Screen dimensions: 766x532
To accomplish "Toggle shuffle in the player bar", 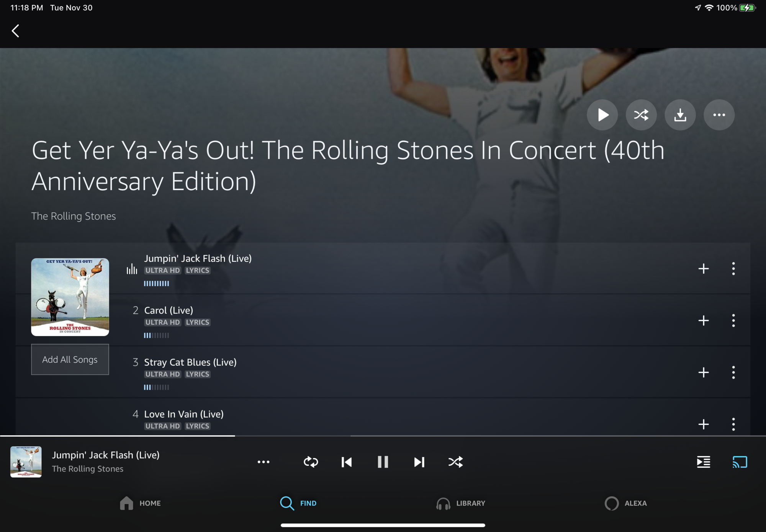I will [455, 462].
